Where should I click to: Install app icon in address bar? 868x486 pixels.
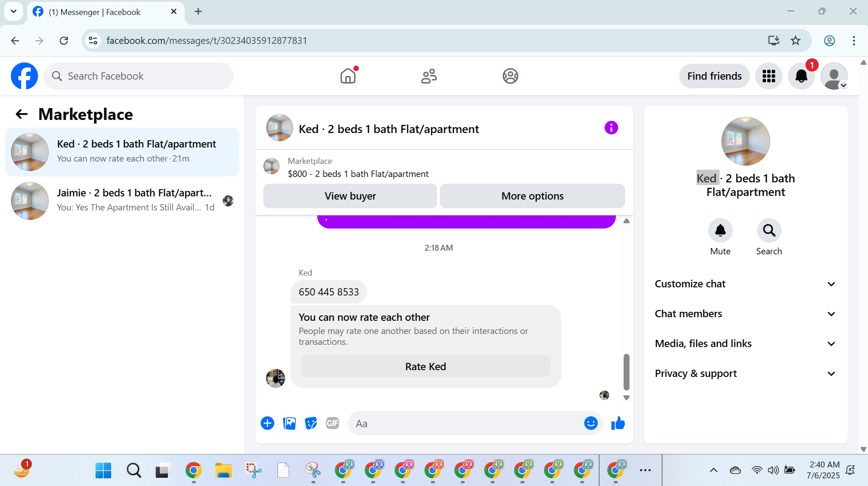coord(773,41)
